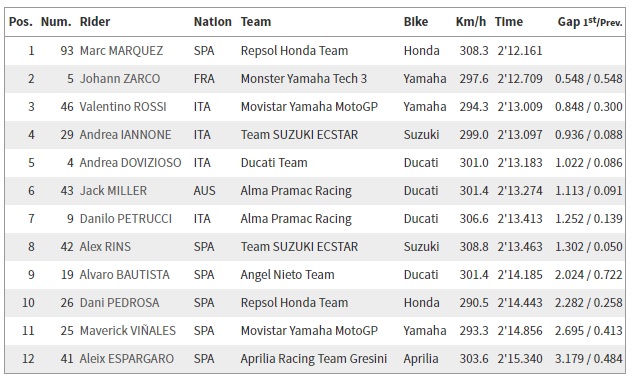Click Marquez's lap time 2'12.161
This screenshot has height=380, width=633.
click(520, 51)
